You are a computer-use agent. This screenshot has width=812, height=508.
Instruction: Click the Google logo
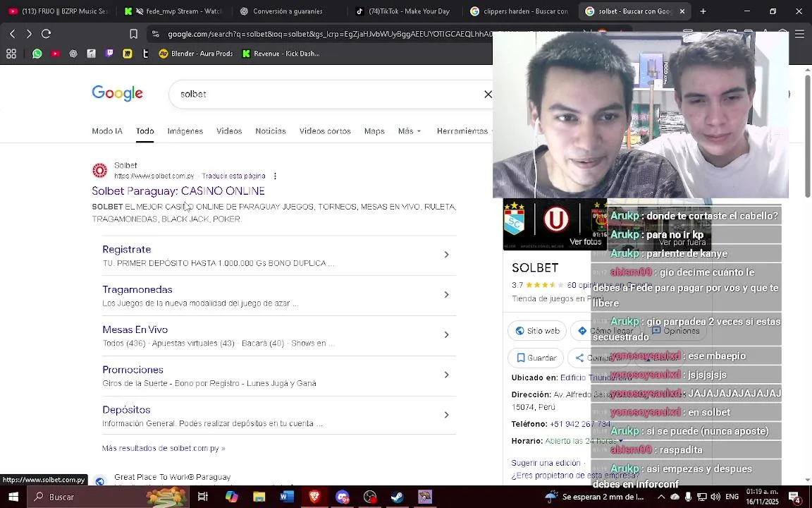click(117, 93)
